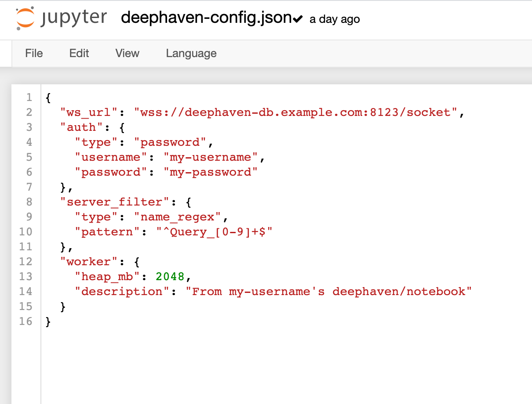Open the Edit menu
This screenshot has width=532, height=404.
pos(79,53)
